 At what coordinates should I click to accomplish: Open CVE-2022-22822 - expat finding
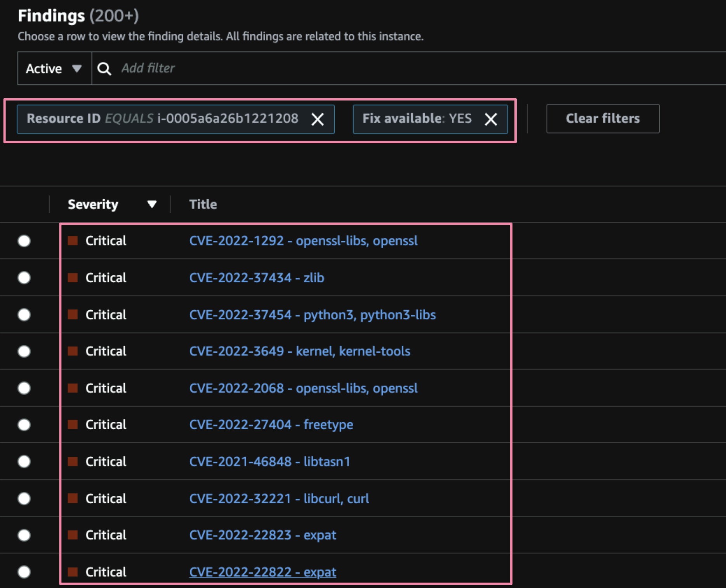click(262, 572)
